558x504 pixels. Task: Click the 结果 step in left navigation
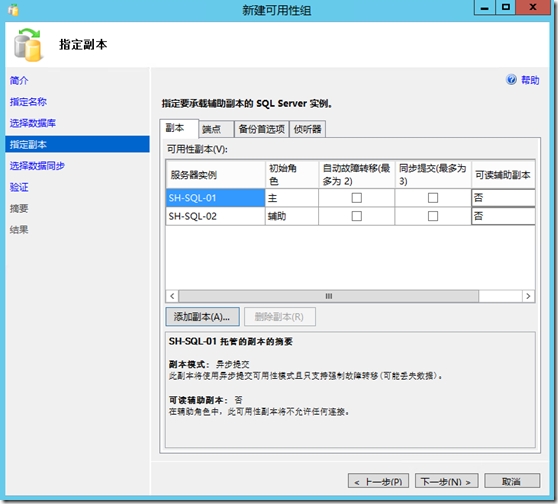coord(19,230)
